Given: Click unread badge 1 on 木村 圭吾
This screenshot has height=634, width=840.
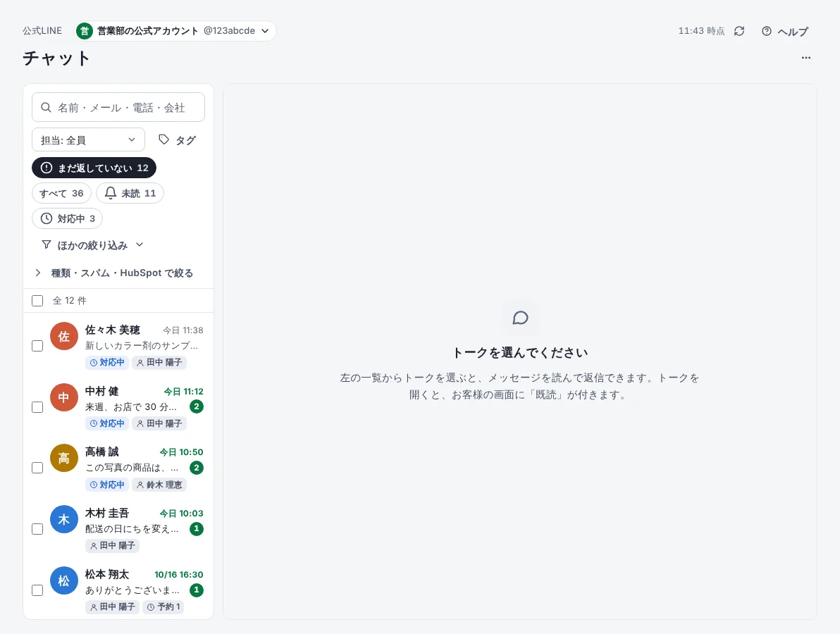Looking at the screenshot, I should point(197,528).
